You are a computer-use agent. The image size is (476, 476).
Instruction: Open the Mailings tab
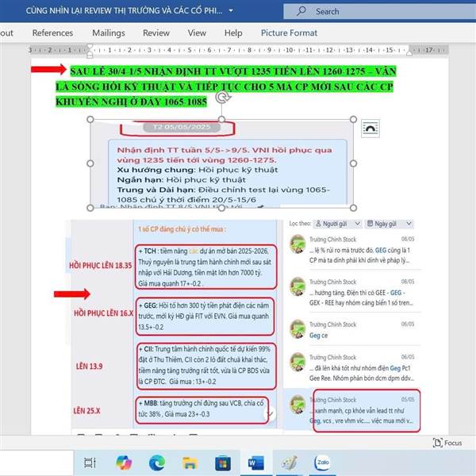click(109, 33)
